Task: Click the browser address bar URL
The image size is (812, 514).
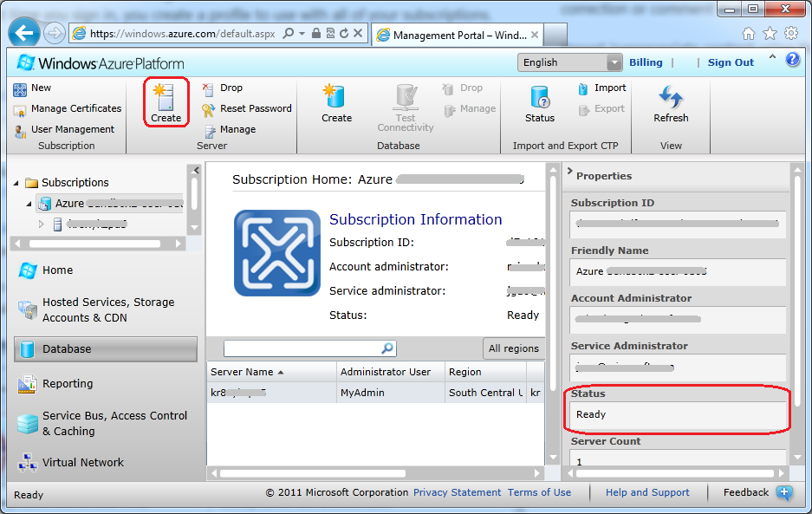Action: pyautogui.click(x=182, y=34)
